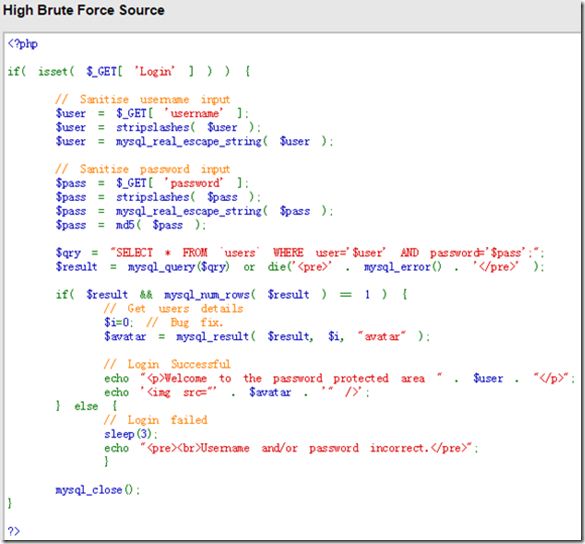
Task: Click the '$avatar = mysql_result(' line
Action: [267, 337]
